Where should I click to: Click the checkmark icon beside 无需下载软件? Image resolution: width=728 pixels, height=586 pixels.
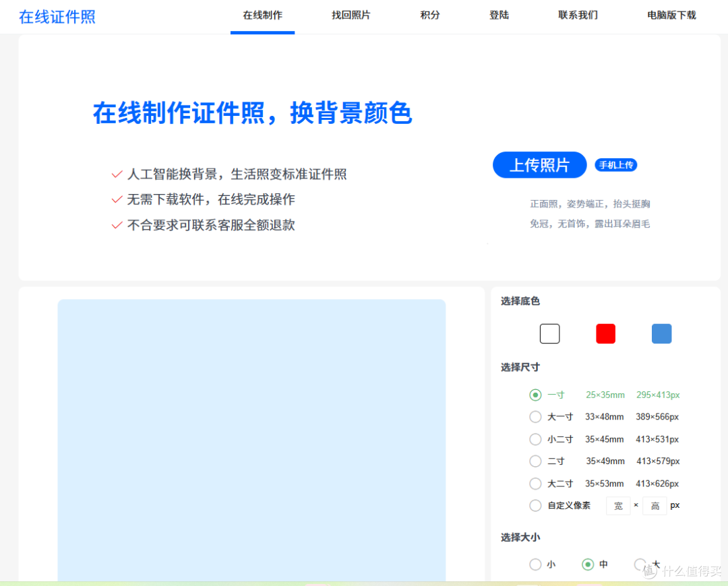[117, 199]
